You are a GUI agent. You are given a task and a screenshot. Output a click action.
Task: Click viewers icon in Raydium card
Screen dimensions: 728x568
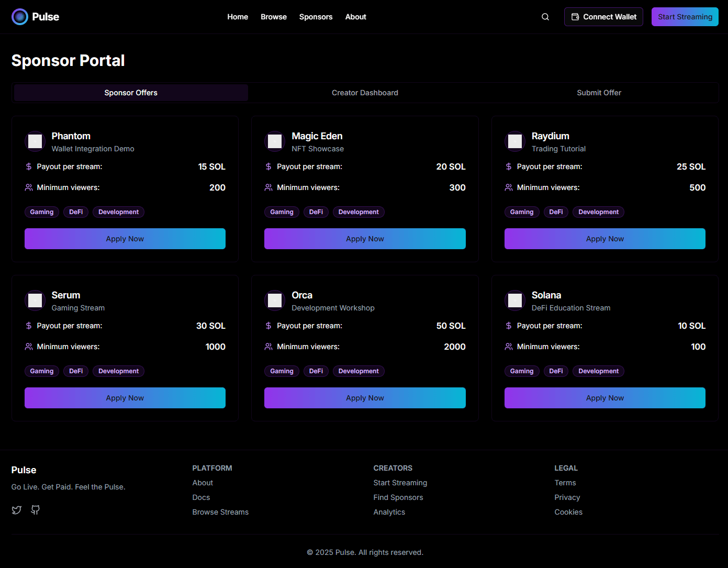coord(509,187)
